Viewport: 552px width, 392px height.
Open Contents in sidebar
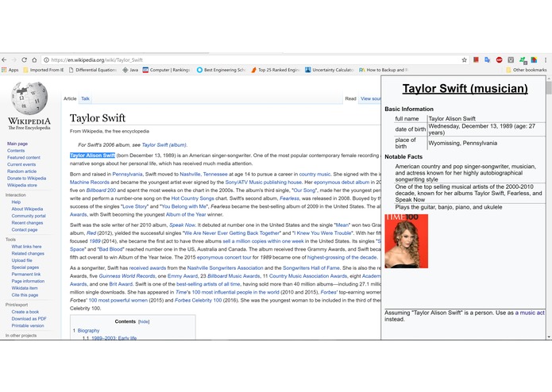(16, 151)
